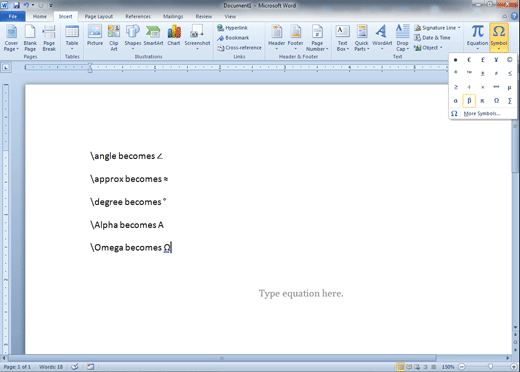Screen dimensions: 520x372
Task: Insert a Picture from file
Action: 95,36
